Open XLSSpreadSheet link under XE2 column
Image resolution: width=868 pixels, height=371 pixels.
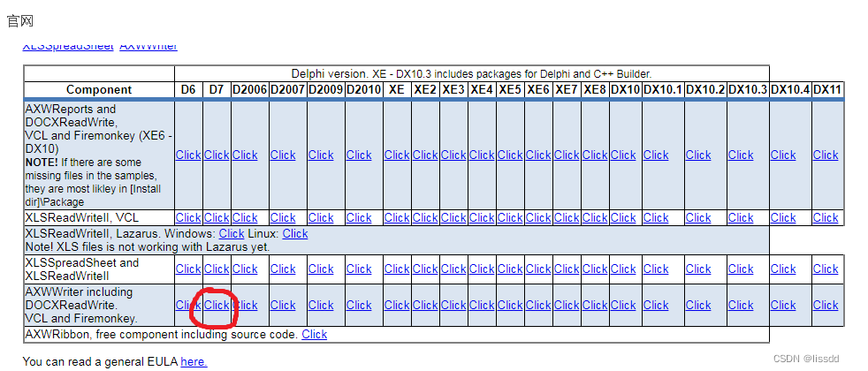[x=425, y=269]
